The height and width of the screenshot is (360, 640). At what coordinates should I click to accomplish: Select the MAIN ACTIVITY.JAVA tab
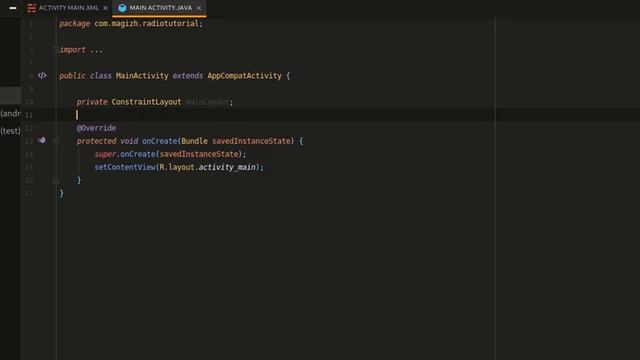(x=160, y=8)
